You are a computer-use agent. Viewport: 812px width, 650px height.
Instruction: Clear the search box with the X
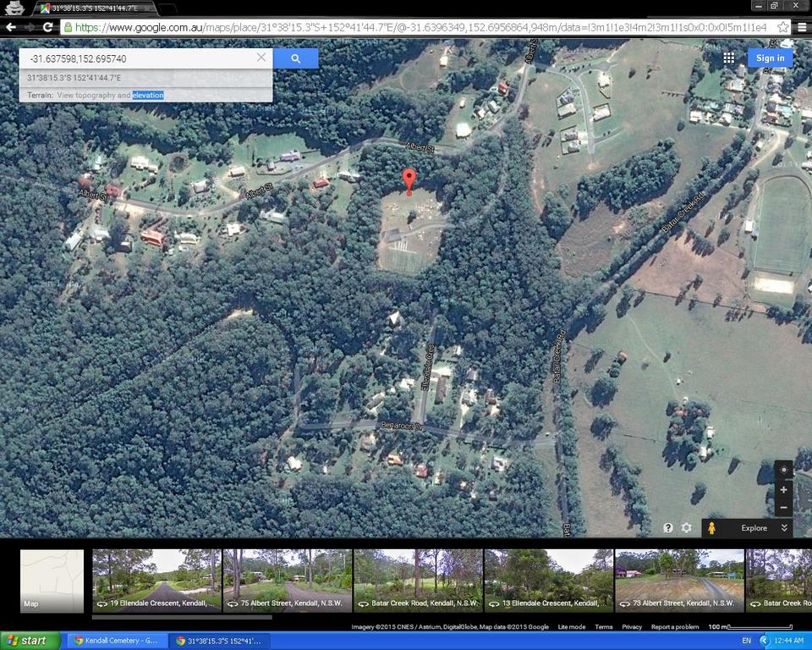click(x=261, y=58)
